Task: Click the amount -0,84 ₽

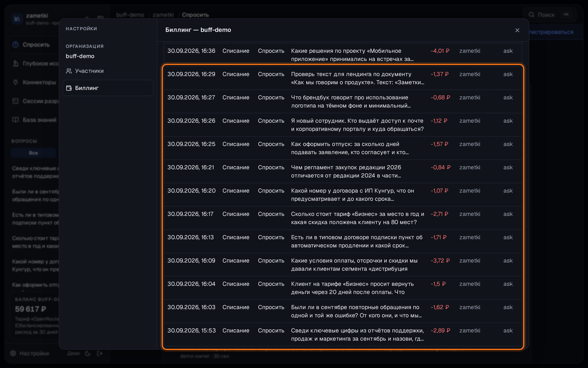Action: pyautogui.click(x=441, y=167)
